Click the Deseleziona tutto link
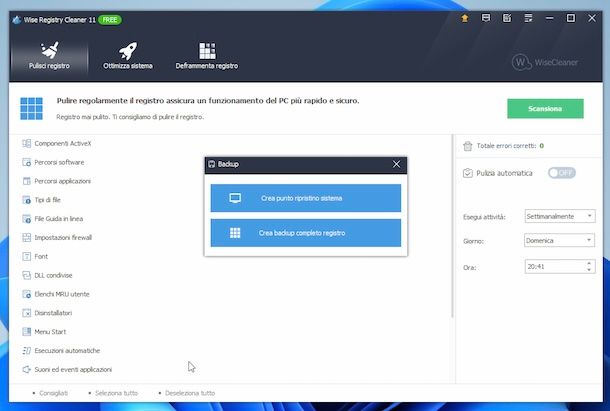Image resolution: width=610 pixels, height=411 pixels. (190, 393)
